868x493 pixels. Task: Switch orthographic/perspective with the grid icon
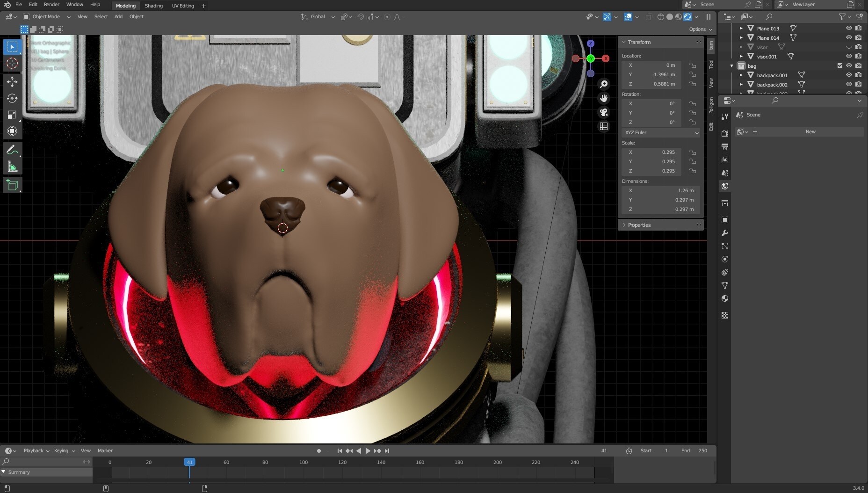tap(604, 126)
